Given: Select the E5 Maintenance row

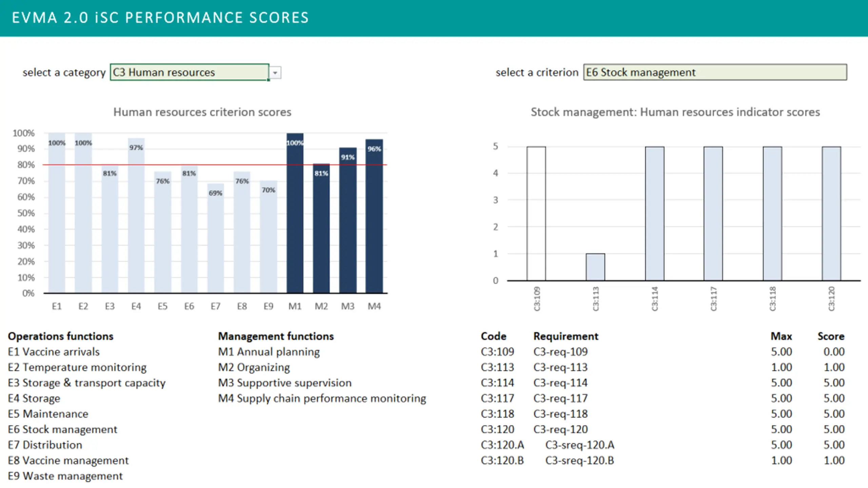Looking at the screenshot, I should click(x=48, y=414).
